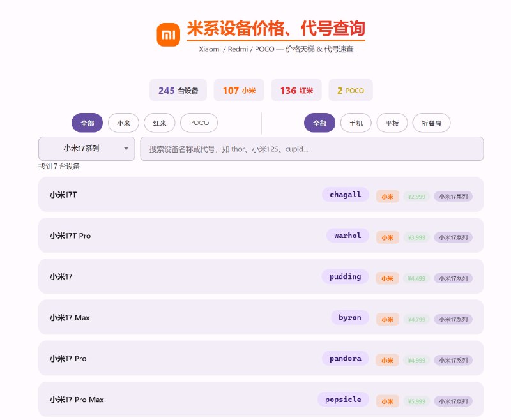Click the Xiaomi / Redmi / POCO subtitle
Image resolution: width=511 pixels, height=420 pixels.
point(277,49)
